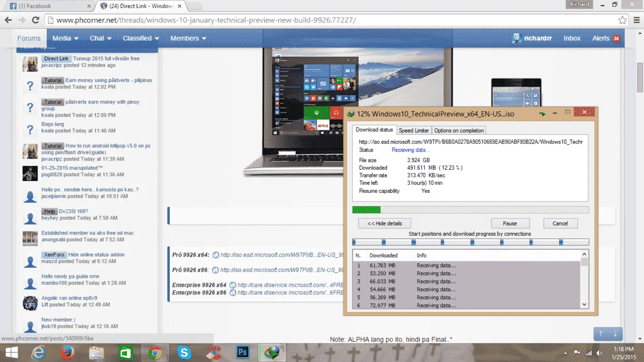Open richardrr profile menu
The height and width of the screenshot is (362, 644).
pyautogui.click(x=532, y=38)
